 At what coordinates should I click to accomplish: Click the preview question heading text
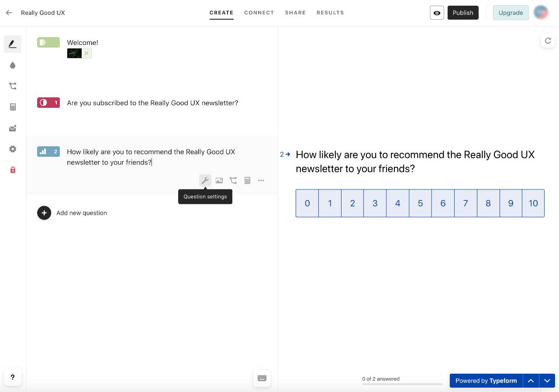[x=415, y=162]
